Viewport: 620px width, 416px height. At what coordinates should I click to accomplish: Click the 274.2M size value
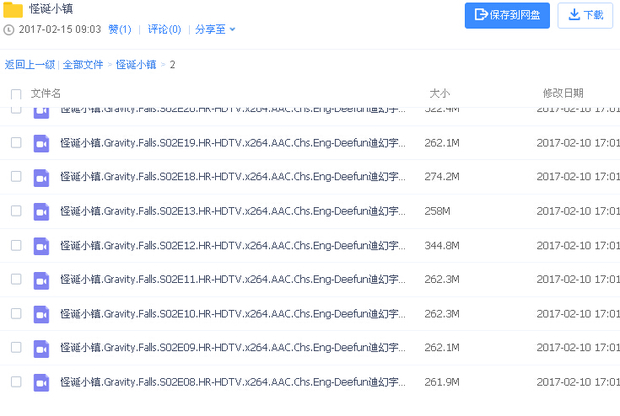[x=442, y=176]
